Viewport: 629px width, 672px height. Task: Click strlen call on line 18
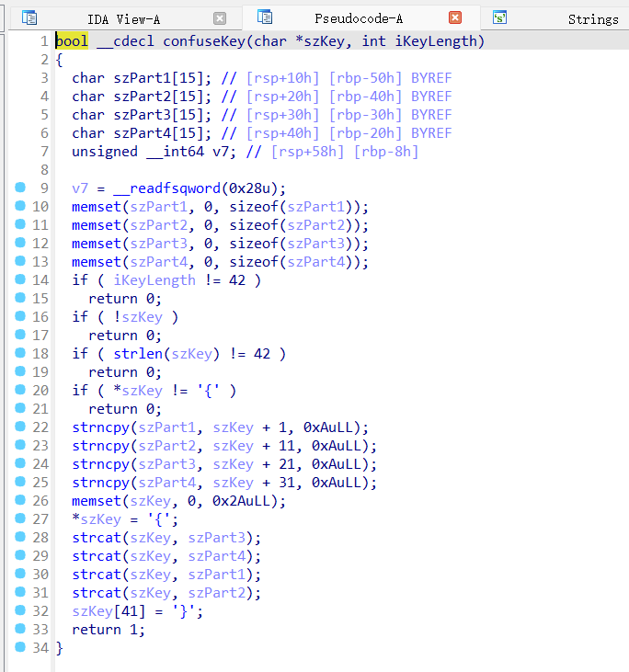click(138, 354)
